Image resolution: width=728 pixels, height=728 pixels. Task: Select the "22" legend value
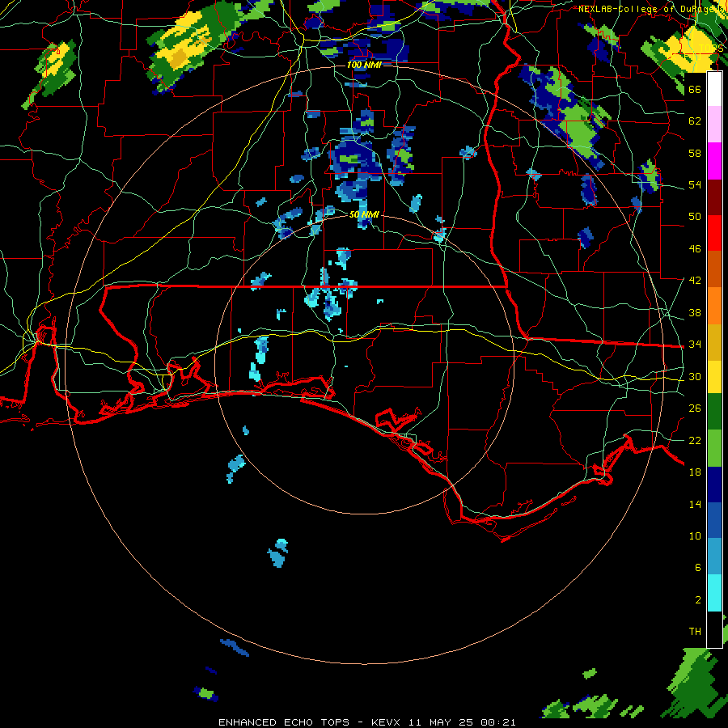pos(695,440)
